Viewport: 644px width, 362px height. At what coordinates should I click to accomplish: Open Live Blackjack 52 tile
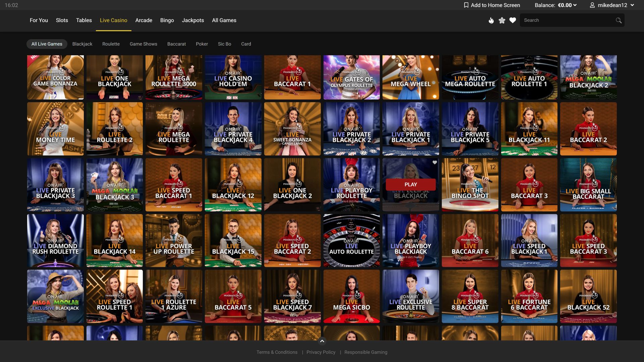click(588, 296)
